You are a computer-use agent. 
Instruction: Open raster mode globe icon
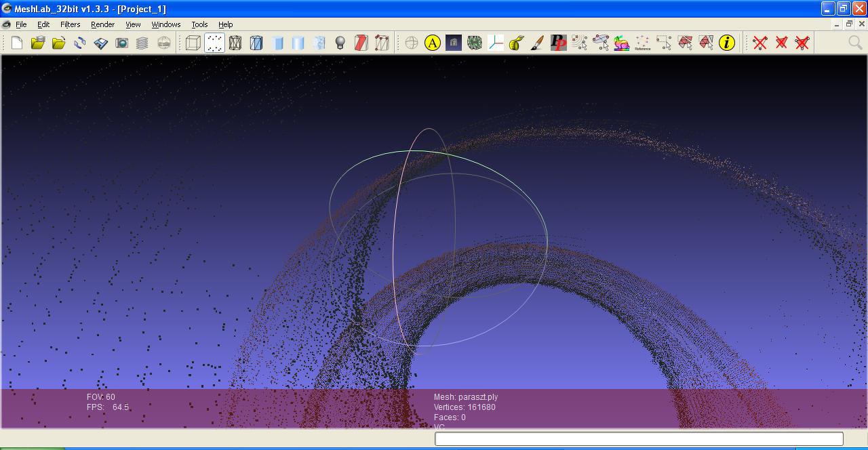tap(163, 43)
